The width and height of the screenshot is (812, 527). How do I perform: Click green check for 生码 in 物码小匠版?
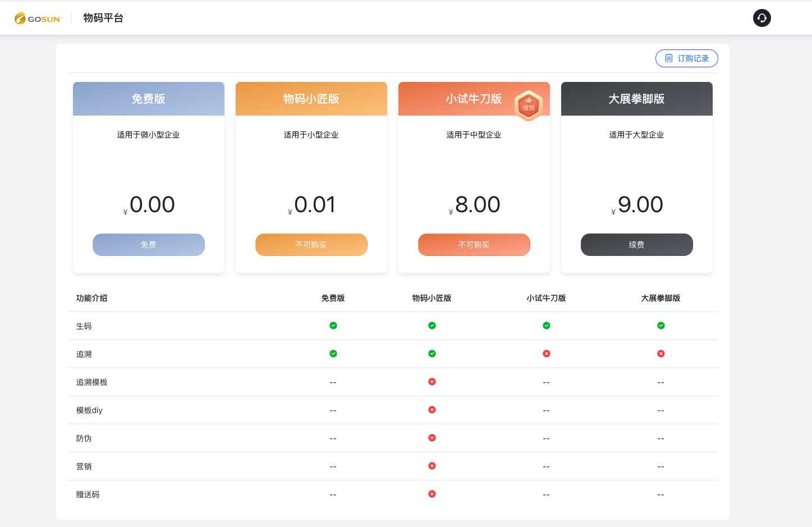pyautogui.click(x=432, y=326)
